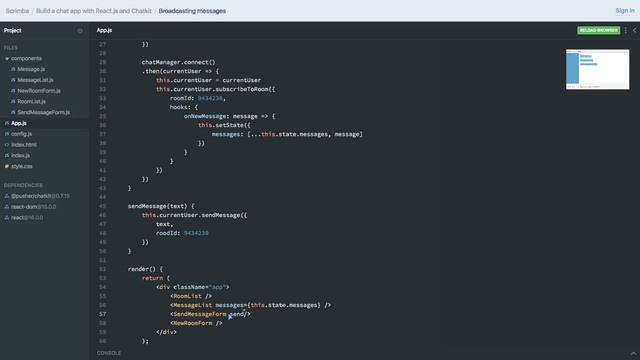Image resolution: width=640 pixels, height=360 pixels.
Task: Select the react dependency entry
Action: (x=27, y=218)
